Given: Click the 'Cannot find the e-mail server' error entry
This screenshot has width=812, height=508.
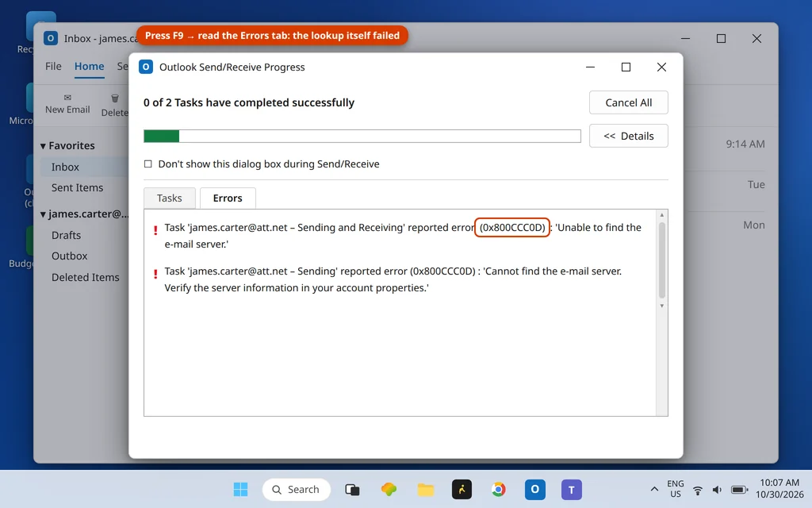Looking at the screenshot, I should 393,279.
